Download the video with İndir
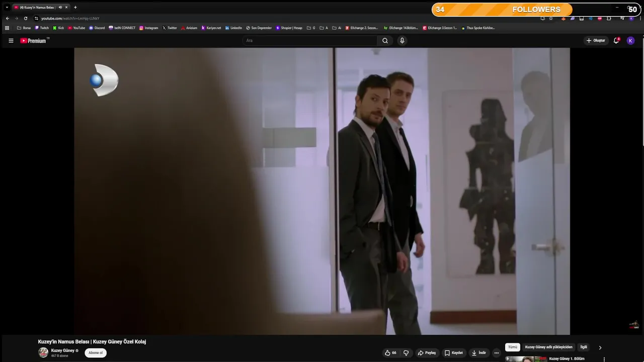 coord(479,353)
